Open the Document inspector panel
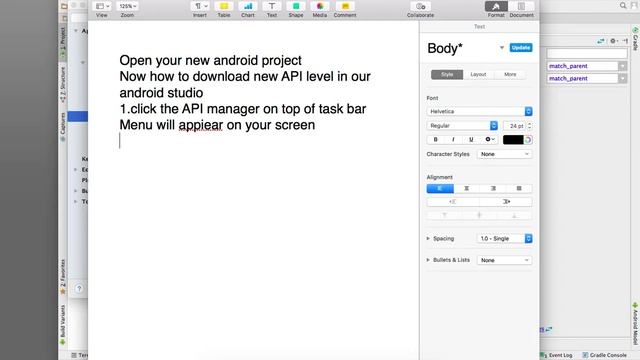The width and height of the screenshot is (640, 360). point(521,7)
